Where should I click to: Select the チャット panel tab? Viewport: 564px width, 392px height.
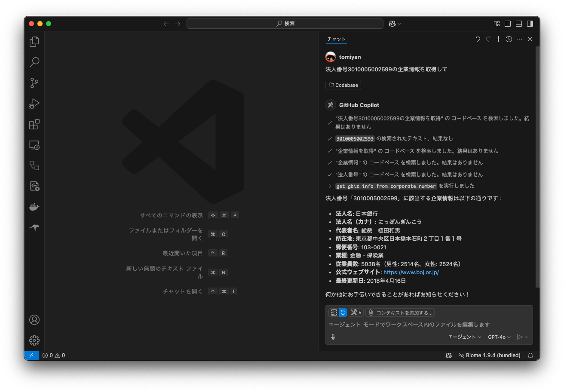pyautogui.click(x=336, y=39)
